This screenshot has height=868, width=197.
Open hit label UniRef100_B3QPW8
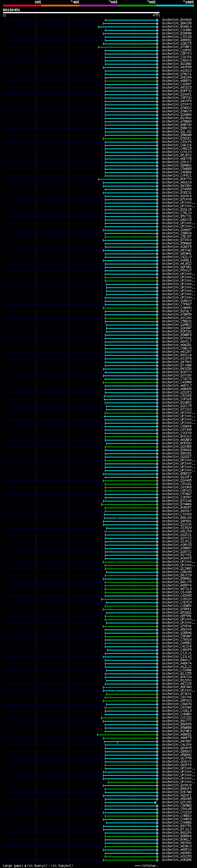point(177,33)
